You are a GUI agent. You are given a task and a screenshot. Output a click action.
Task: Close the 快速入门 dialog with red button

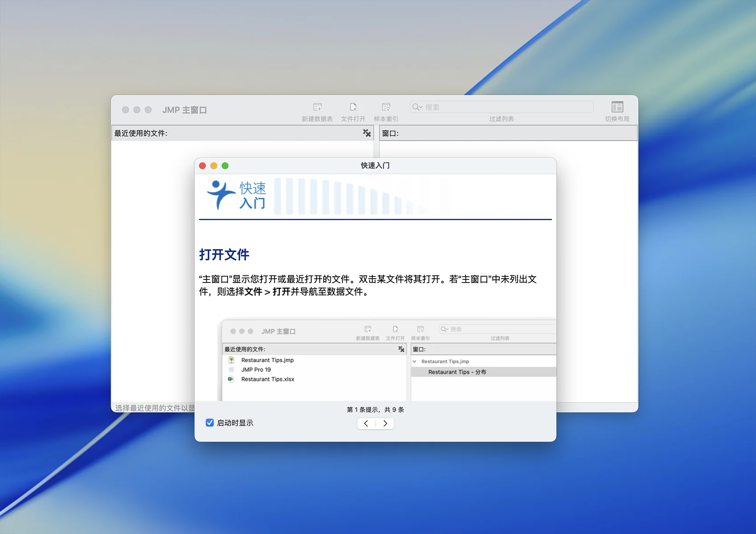point(202,166)
